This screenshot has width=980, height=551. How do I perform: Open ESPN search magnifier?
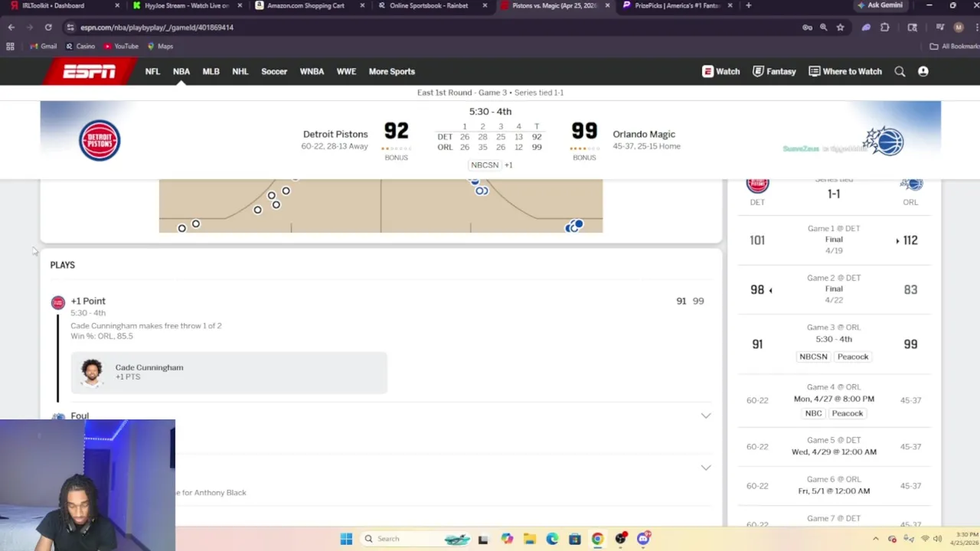click(x=900, y=71)
